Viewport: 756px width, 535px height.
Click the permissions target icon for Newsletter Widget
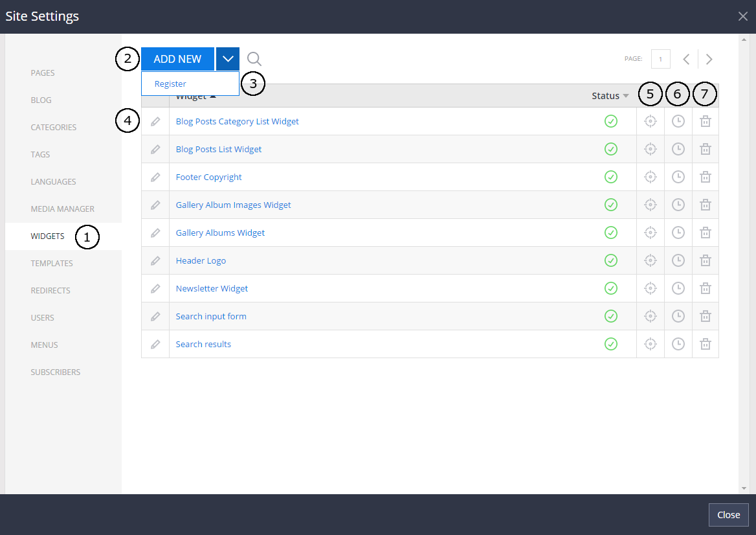pos(650,288)
